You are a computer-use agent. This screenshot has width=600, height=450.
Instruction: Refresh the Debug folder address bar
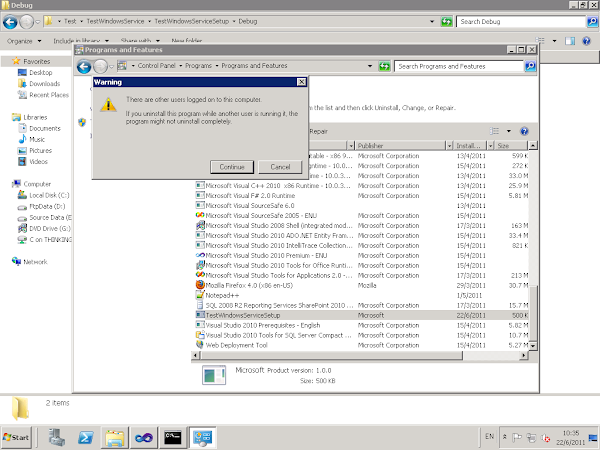[x=446, y=21]
